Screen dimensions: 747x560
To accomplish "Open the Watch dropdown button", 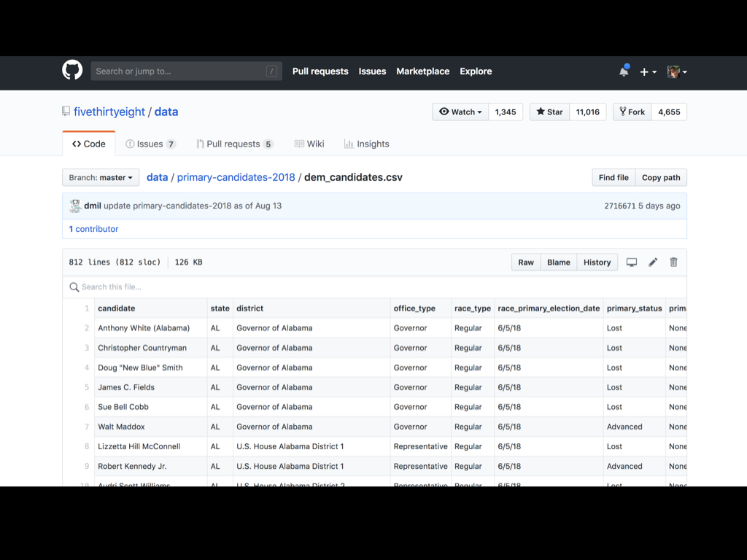I will pyautogui.click(x=460, y=112).
